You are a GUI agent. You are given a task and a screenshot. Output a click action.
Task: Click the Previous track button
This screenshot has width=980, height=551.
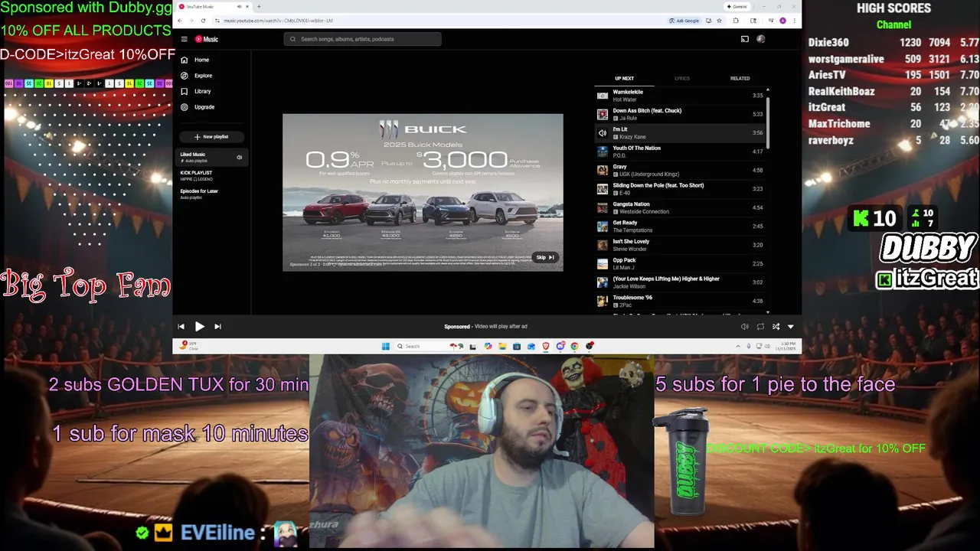tap(181, 327)
